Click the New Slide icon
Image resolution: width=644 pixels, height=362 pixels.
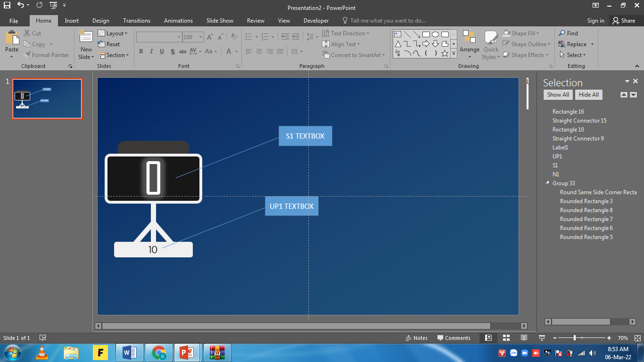click(x=86, y=46)
